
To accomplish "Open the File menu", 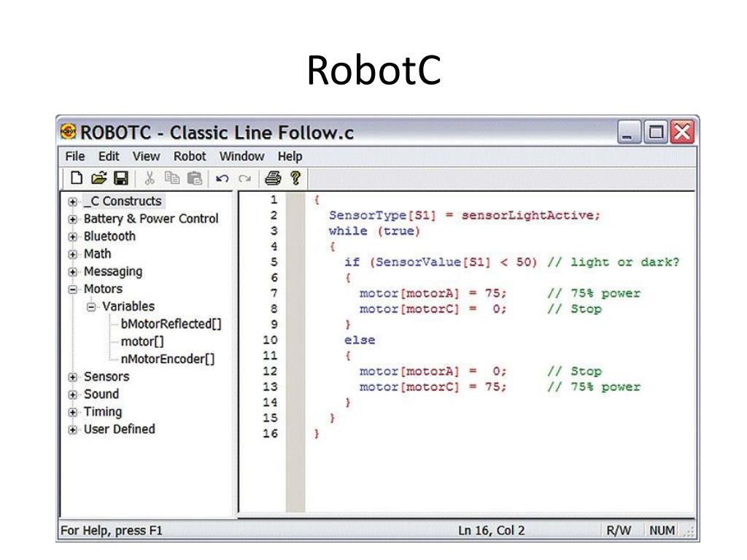I will point(75,156).
